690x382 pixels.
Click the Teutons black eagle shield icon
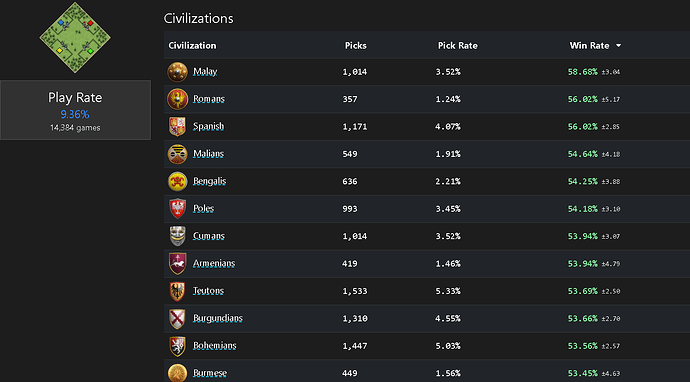[x=177, y=291]
